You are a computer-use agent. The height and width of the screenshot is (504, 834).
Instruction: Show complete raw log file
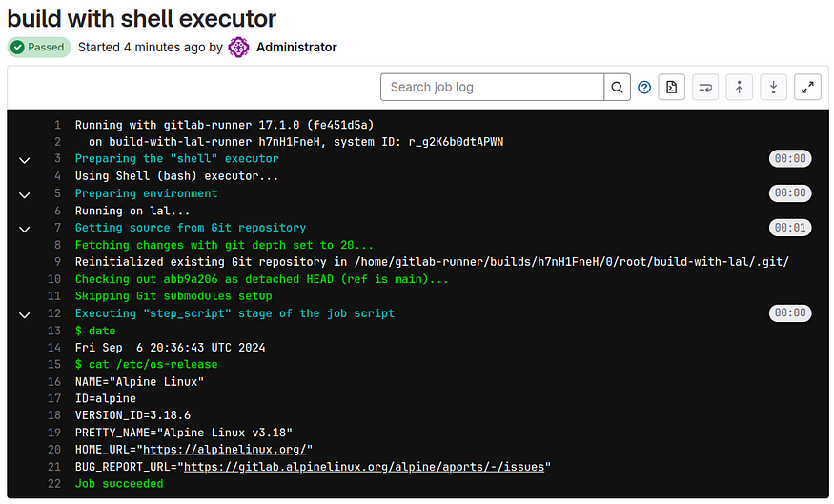coord(671,88)
